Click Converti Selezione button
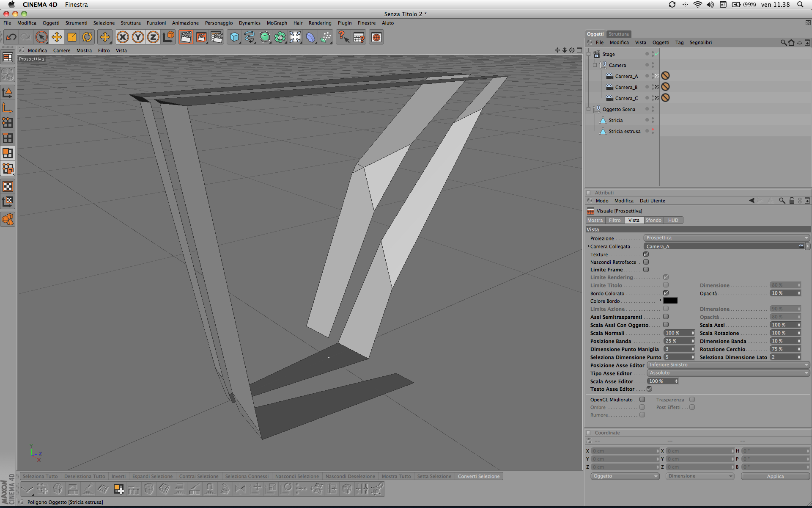The width and height of the screenshot is (812, 508). tap(478, 476)
